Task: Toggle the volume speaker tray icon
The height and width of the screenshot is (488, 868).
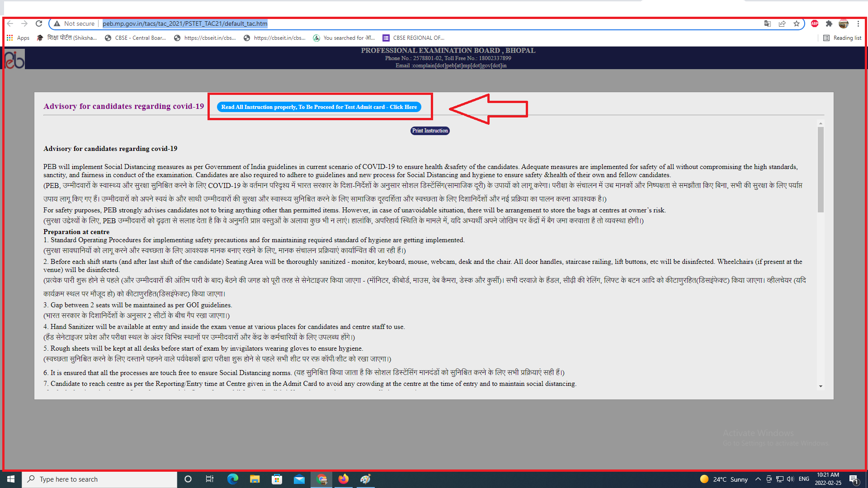Action: tap(790, 479)
